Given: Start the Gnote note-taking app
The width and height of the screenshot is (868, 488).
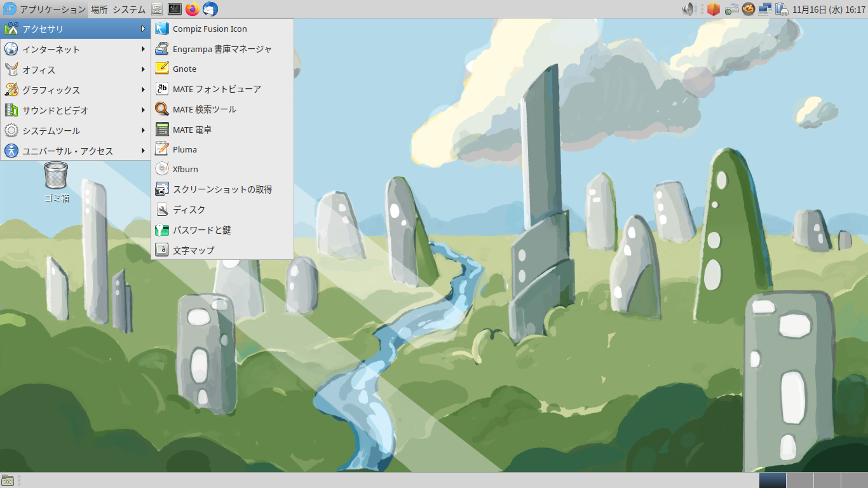Looking at the screenshot, I should pyautogui.click(x=222, y=69).
